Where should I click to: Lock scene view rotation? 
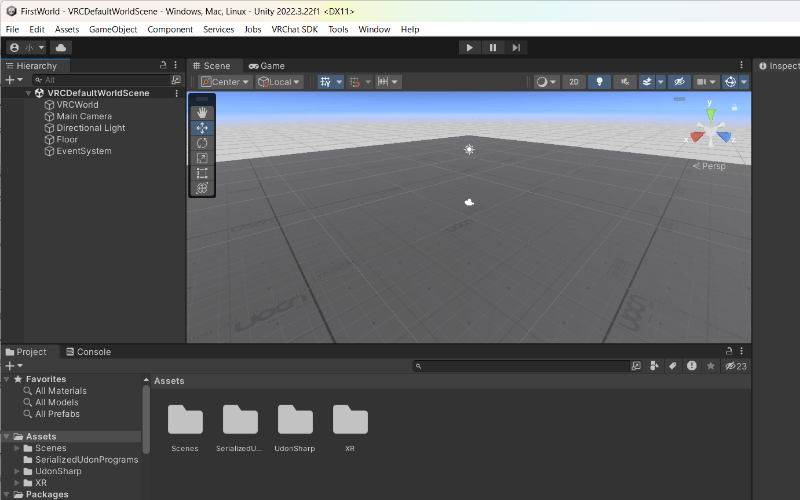click(734, 107)
